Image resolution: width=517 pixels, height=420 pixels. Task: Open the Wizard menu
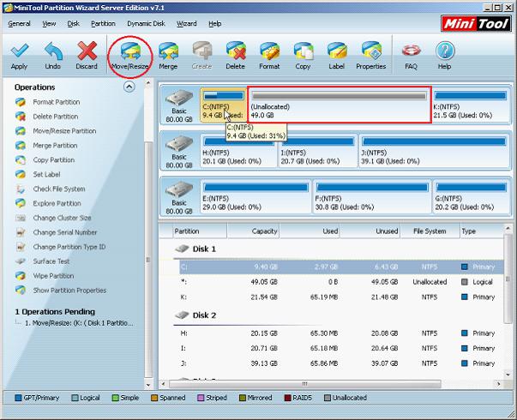187,24
